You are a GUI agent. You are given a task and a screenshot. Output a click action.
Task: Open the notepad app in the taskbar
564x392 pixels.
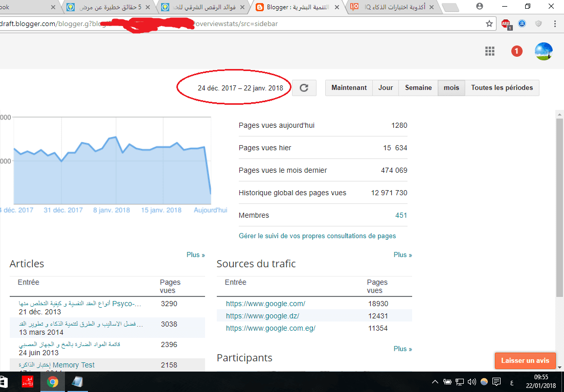pos(77,382)
